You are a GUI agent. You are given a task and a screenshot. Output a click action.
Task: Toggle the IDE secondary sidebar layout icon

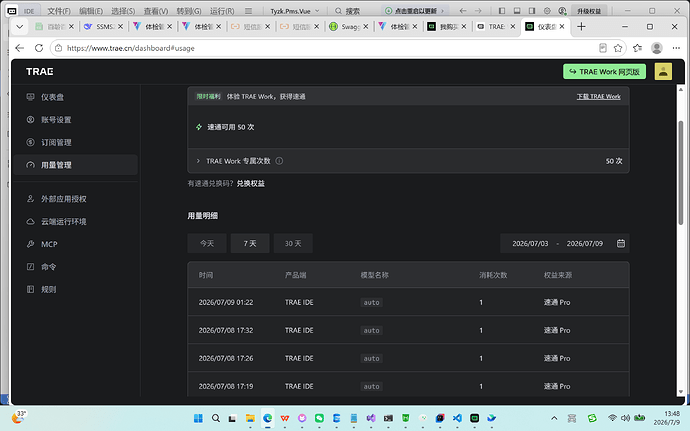(532, 11)
